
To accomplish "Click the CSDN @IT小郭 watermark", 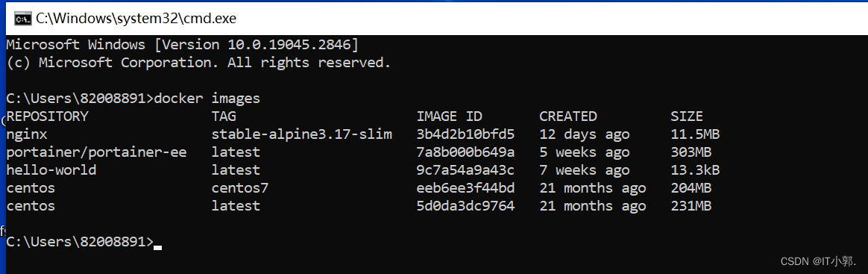I will tap(817, 261).
